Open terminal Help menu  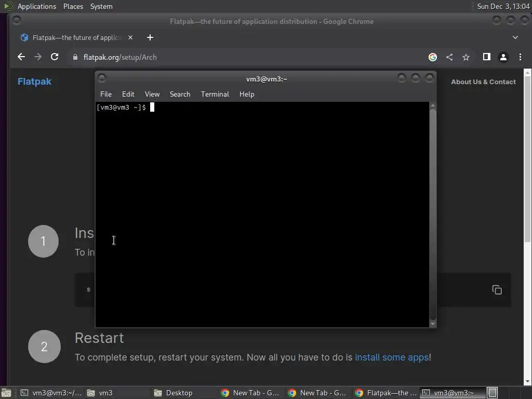point(247,95)
